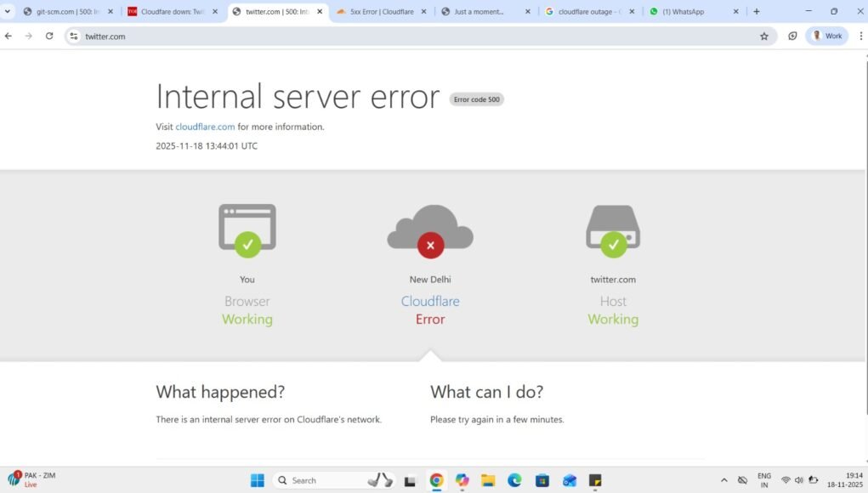Switch to the git-scm.com tab
Screen dimensions: 868x493
click(x=64, y=12)
